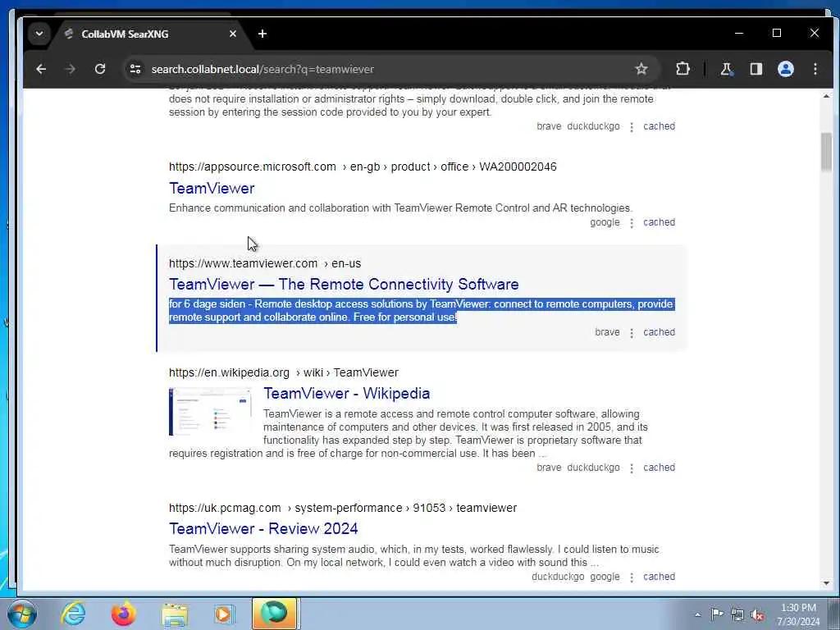Open the Extensions puzzle icon

coord(682,69)
